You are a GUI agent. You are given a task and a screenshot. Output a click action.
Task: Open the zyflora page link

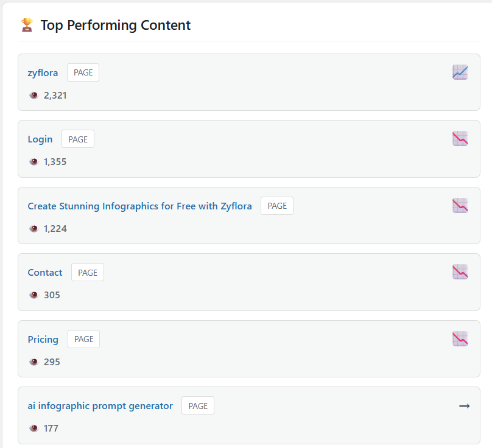click(43, 72)
